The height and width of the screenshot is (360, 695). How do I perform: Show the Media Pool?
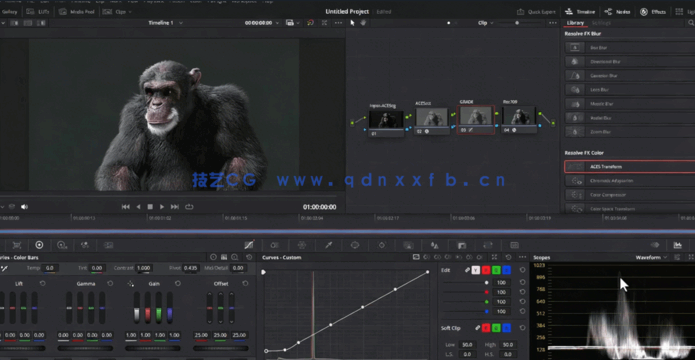point(77,12)
